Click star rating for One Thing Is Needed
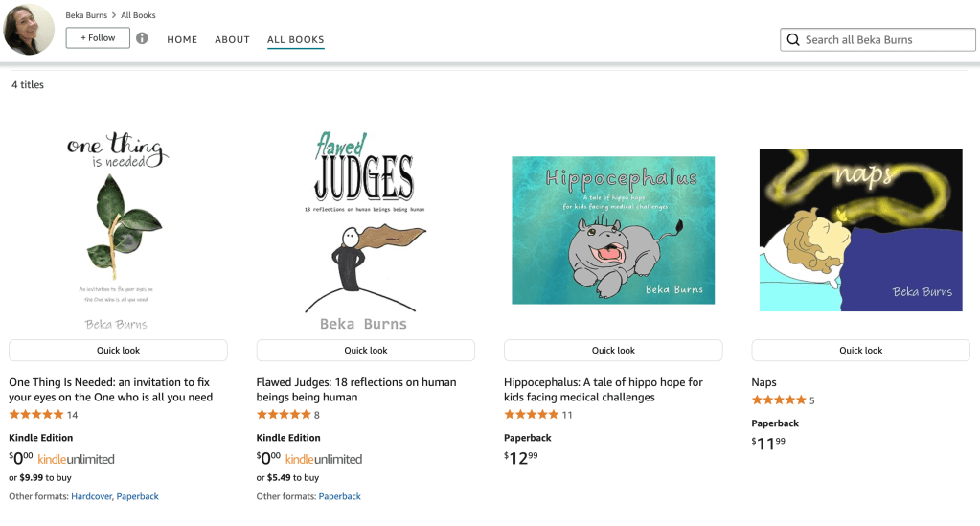Viewport: 980px width, 526px height. pos(36,415)
